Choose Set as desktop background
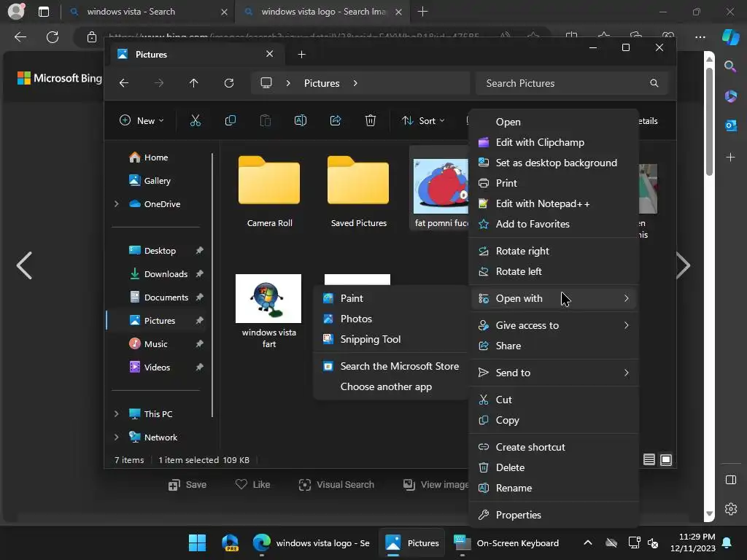The width and height of the screenshot is (747, 560). coord(554,163)
